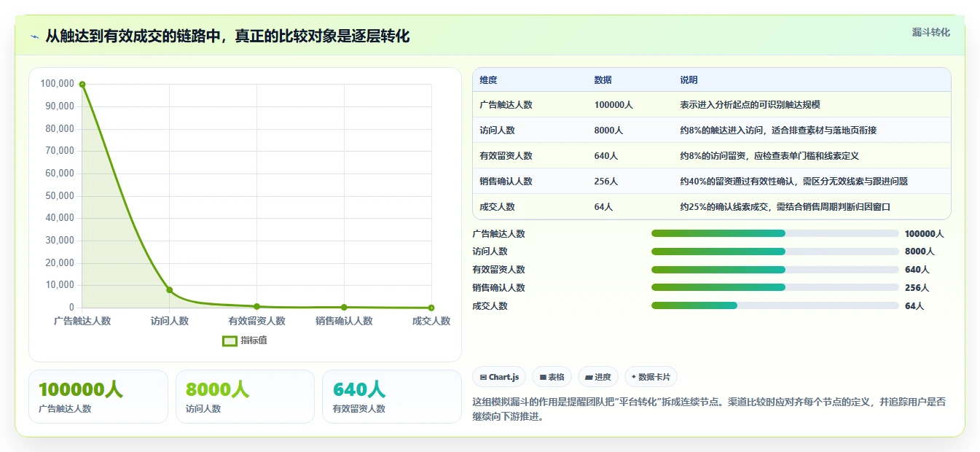Click the 成交人数 progress bar

tap(775, 305)
